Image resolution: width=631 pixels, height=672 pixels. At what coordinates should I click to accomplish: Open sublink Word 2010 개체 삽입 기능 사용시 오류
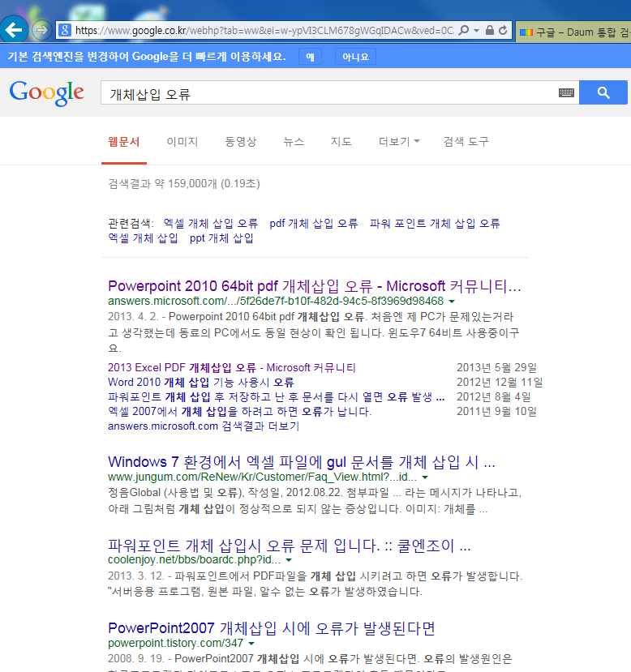[x=201, y=383]
